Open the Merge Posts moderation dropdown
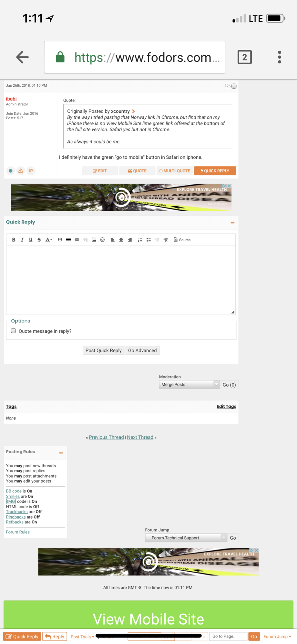 click(x=189, y=384)
